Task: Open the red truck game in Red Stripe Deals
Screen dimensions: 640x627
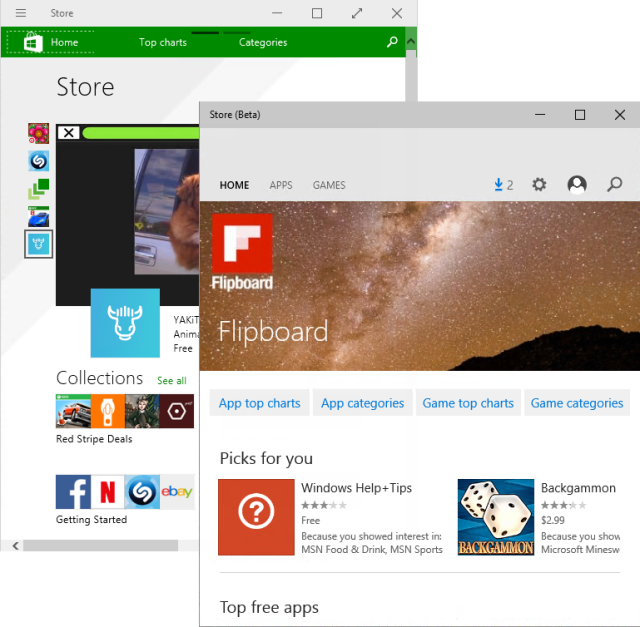Action: [73, 411]
